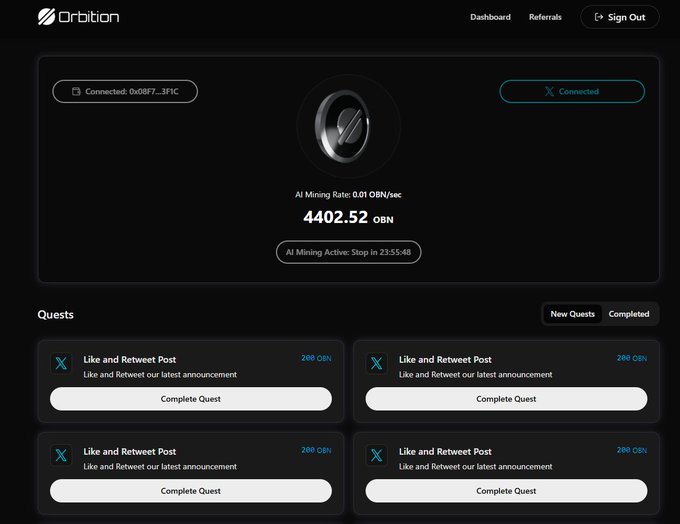Screen dimensions: 680x524
Task: Switch to the Completed quests tab
Action: [629, 314]
